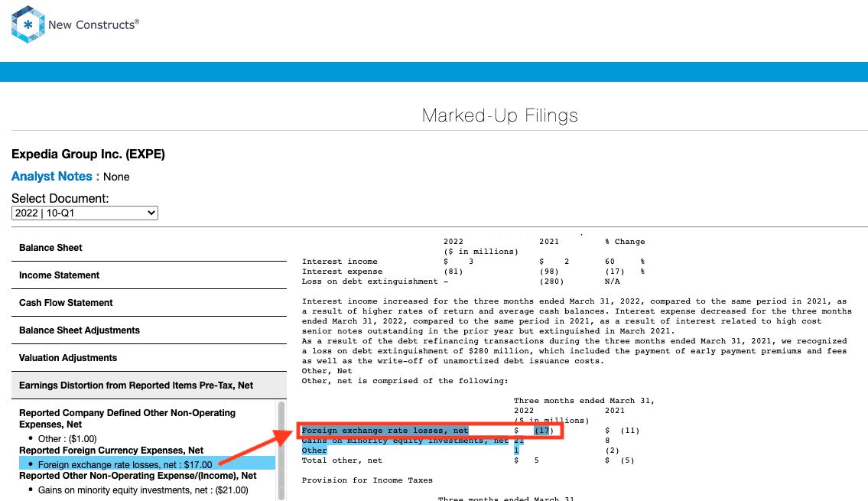Click Reported Company Defined Other Non-Operating heading

click(127, 418)
